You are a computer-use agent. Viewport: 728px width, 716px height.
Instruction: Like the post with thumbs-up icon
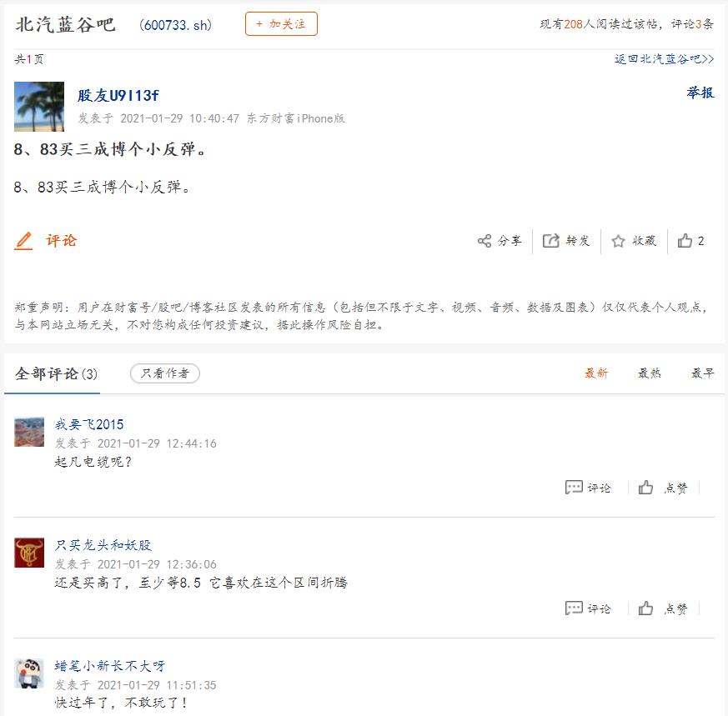pyautogui.click(x=685, y=240)
